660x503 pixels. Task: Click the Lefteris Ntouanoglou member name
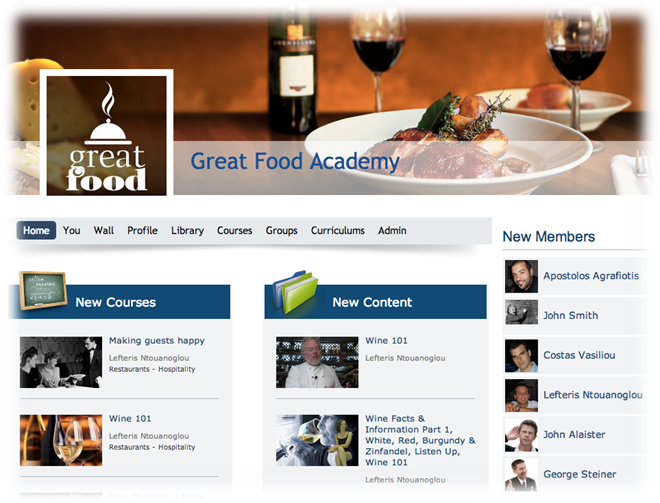593,395
